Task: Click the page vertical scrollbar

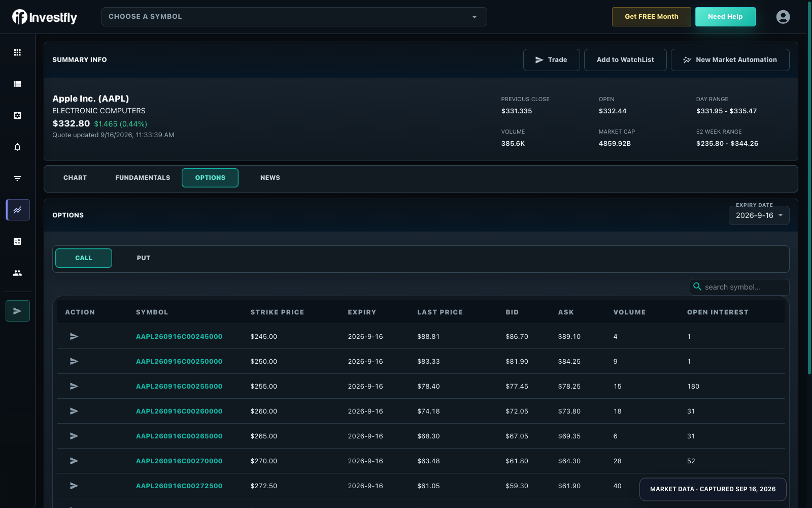Action: [809, 188]
